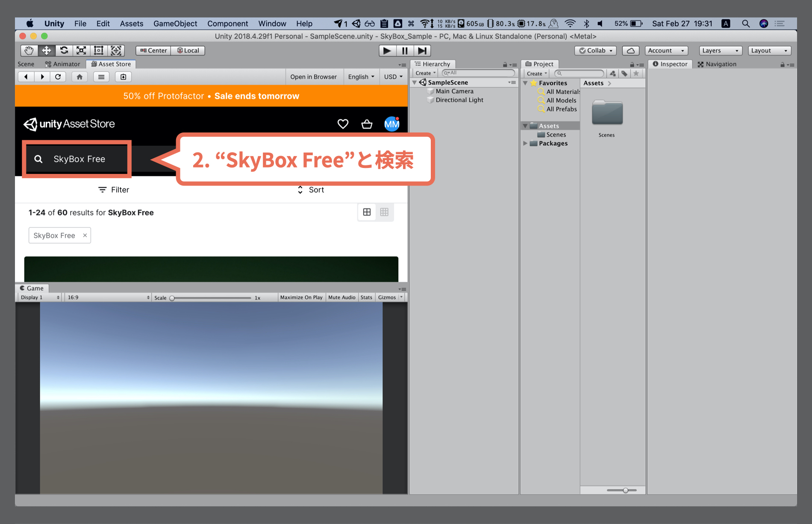This screenshot has width=812, height=524.
Task: Open the MM user profile avatar
Action: (x=391, y=124)
